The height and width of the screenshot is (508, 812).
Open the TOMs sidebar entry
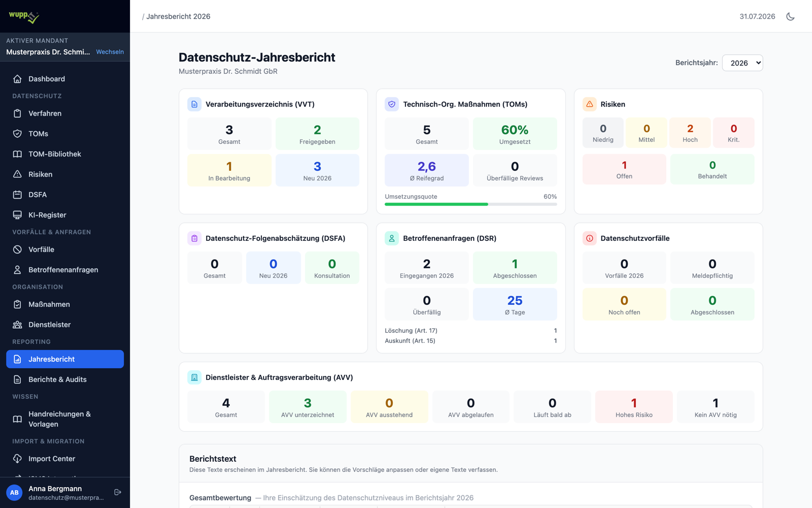coord(65,134)
